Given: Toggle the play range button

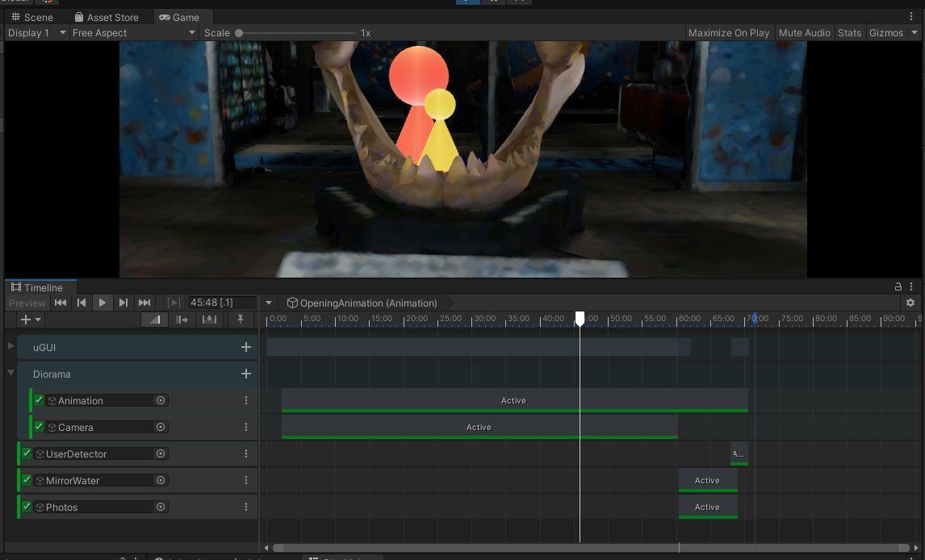Looking at the screenshot, I should [174, 303].
